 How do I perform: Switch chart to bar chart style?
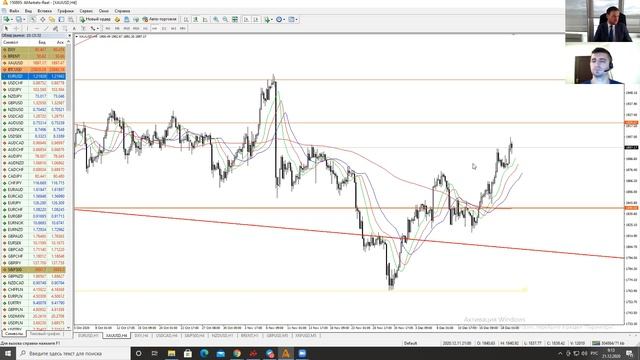click(186, 19)
